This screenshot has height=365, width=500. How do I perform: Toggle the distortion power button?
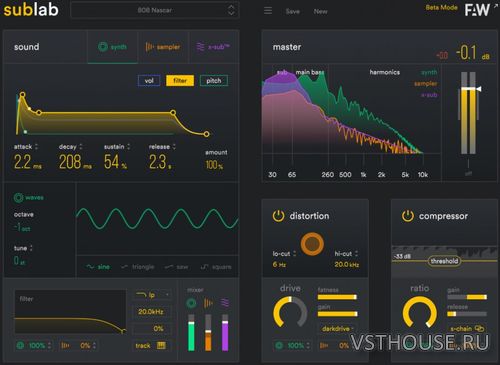[x=278, y=216]
